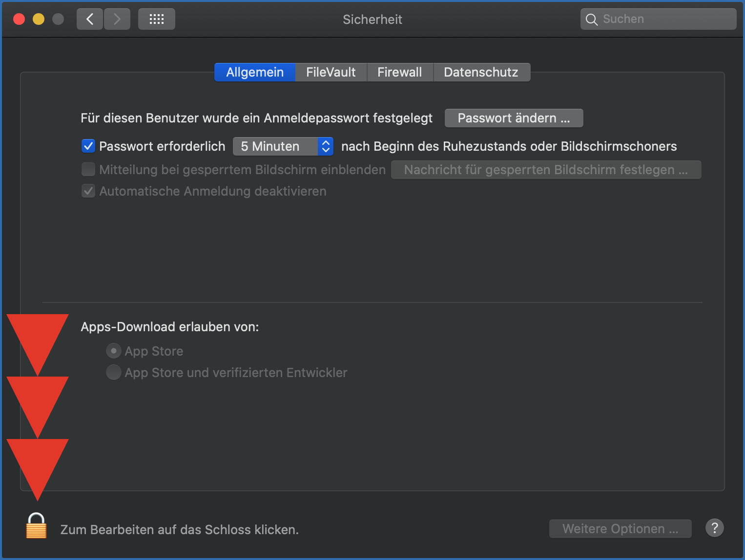The height and width of the screenshot is (560, 745).
Task: Click the forward navigation arrow icon
Action: tap(117, 19)
